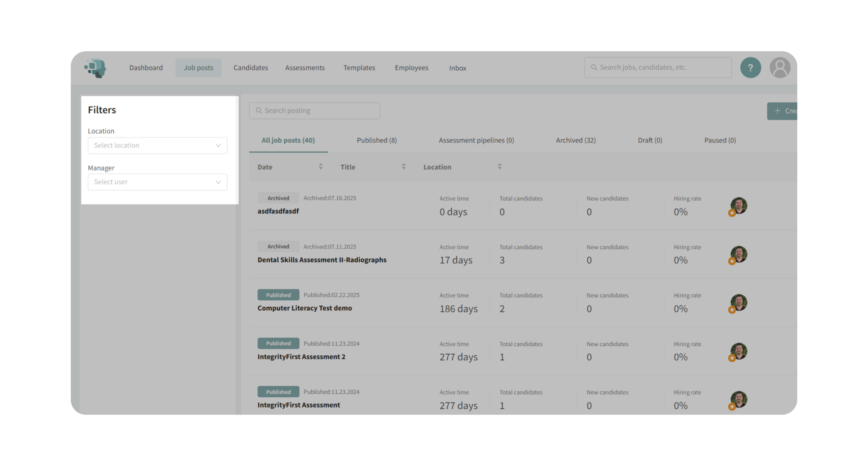
Task: Open the Inbox navigation item
Action: point(457,68)
